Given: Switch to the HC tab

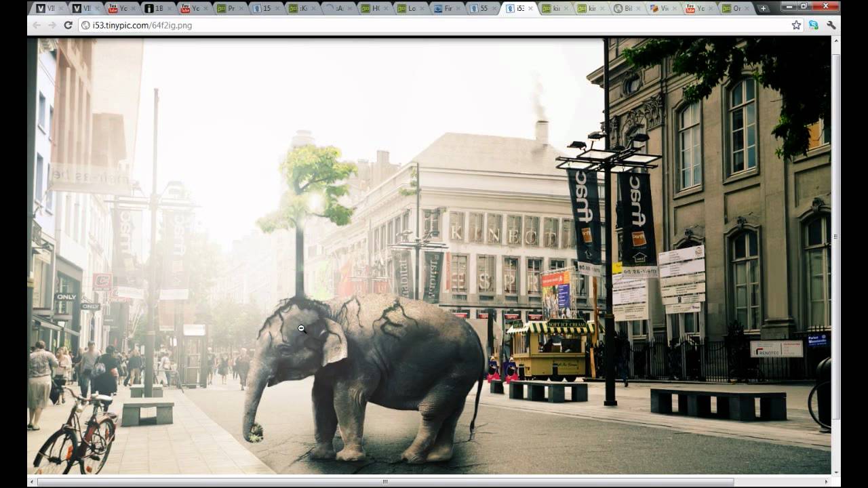Looking at the screenshot, I should coord(373,8).
